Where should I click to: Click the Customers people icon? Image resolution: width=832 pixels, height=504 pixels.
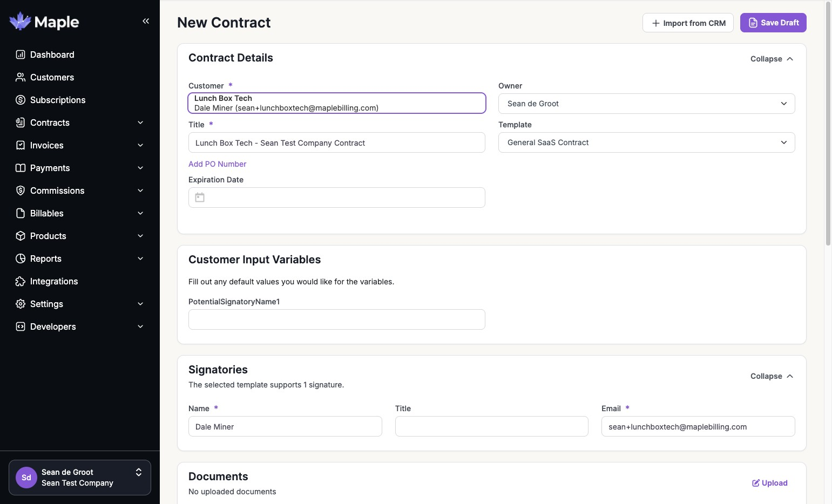(21, 77)
